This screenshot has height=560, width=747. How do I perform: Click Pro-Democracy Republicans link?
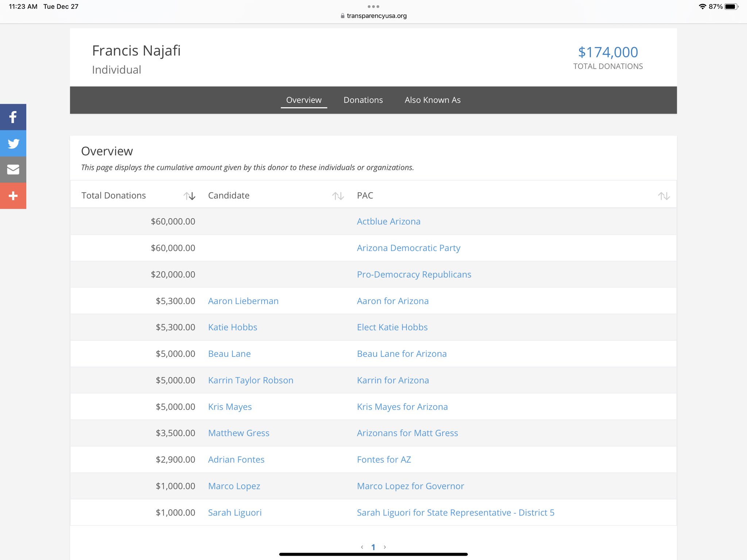click(x=414, y=274)
